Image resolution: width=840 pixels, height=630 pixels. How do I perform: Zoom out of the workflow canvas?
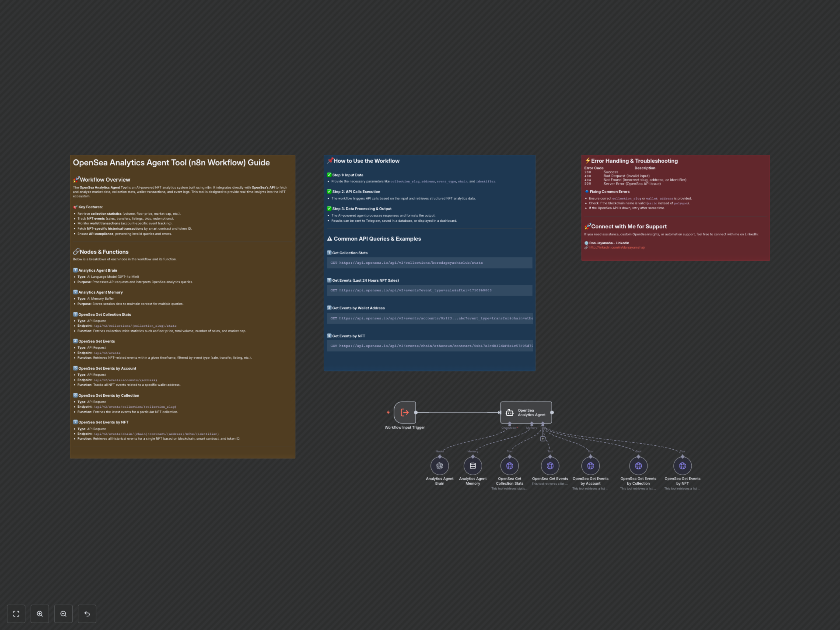pos(63,614)
